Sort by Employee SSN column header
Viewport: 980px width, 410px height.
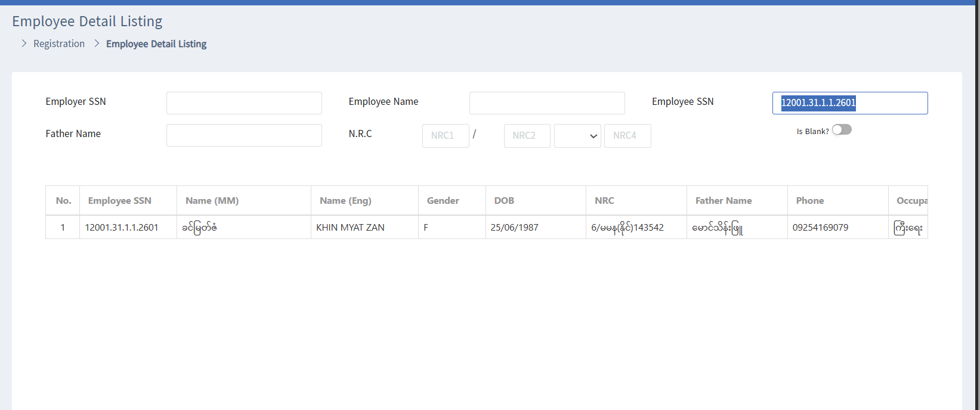[120, 201]
